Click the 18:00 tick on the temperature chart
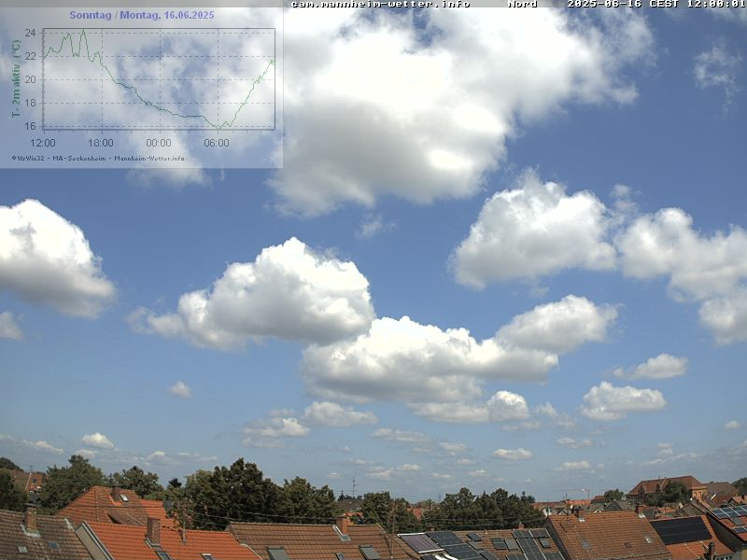 (x=101, y=143)
